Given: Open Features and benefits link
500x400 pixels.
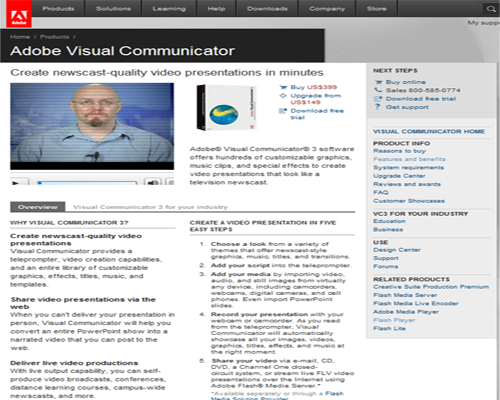Looking at the screenshot, I should (409, 159).
